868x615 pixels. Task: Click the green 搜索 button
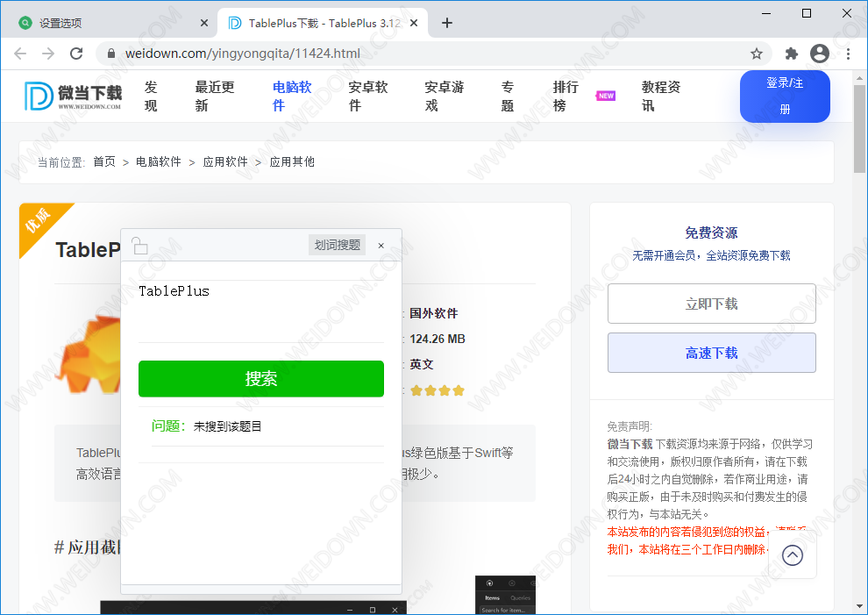pyautogui.click(x=260, y=379)
